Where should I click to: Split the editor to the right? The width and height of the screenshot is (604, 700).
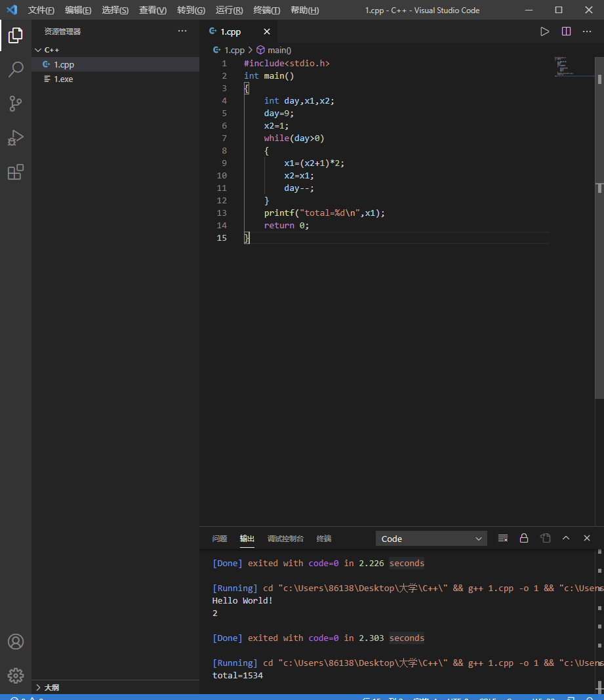point(566,31)
